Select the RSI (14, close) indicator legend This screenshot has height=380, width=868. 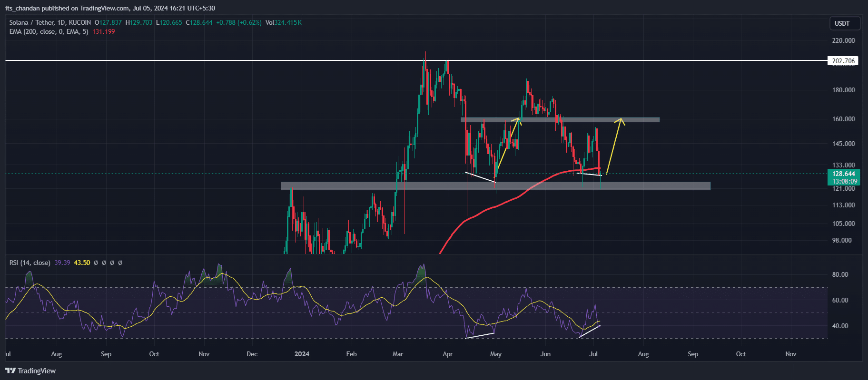30,263
